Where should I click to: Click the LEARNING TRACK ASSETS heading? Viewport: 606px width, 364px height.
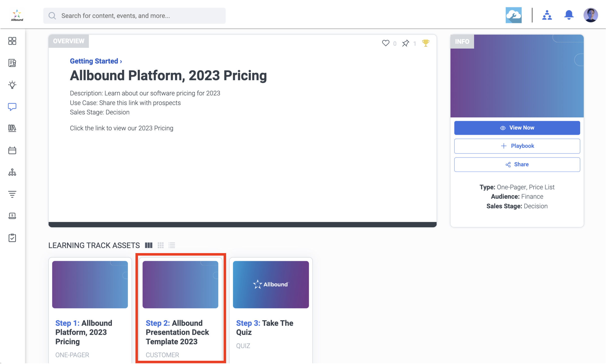tap(94, 246)
